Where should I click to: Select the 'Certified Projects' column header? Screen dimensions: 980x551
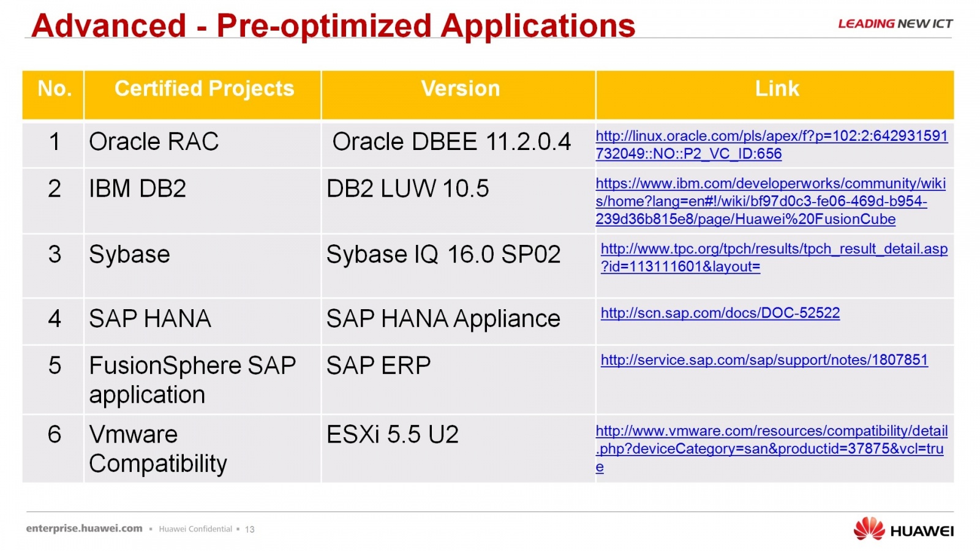point(203,95)
